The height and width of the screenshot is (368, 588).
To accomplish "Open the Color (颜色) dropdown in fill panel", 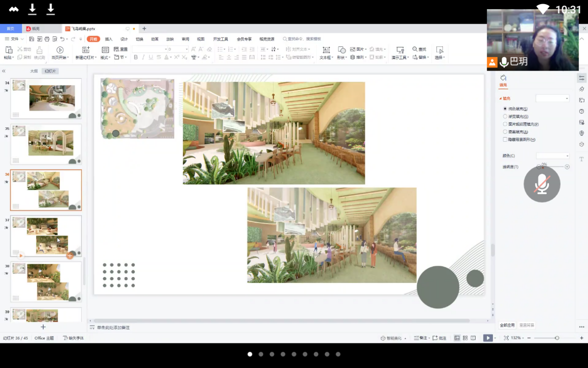I will [x=553, y=156].
